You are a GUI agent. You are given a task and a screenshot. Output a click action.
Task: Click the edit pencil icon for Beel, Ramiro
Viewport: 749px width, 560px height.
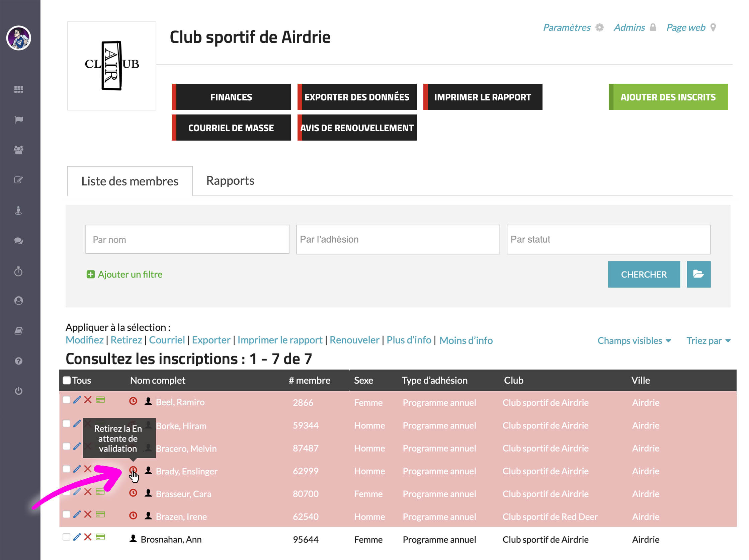(77, 400)
